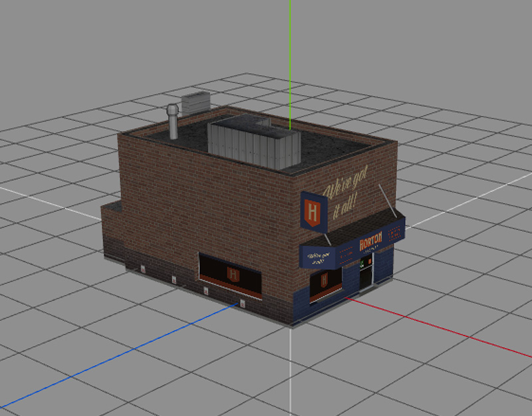Select the large side wall window with H logo
The width and height of the screenshot is (532, 416).
230,275
